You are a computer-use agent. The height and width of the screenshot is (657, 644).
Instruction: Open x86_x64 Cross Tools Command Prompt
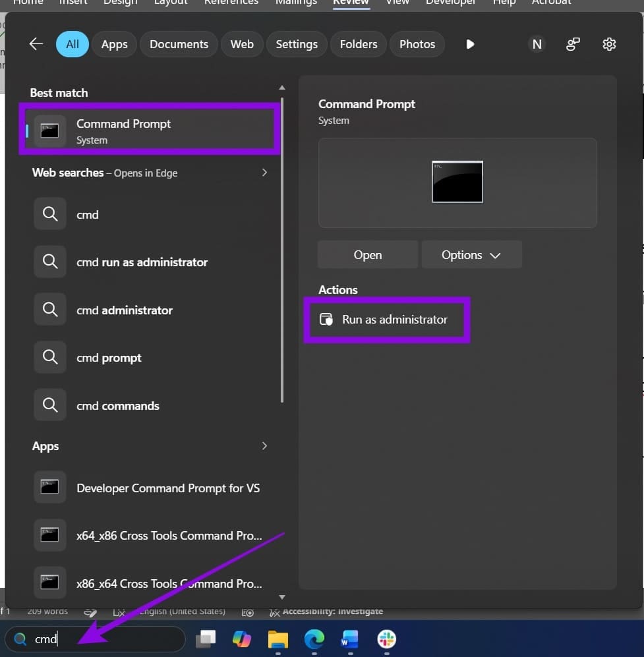click(x=151, y=583)
